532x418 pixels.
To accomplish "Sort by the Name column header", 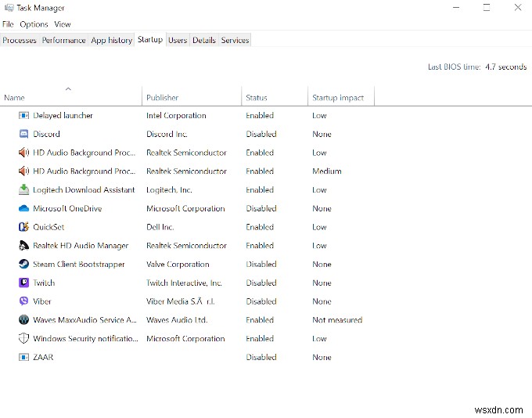I will [x=70, y=97].
